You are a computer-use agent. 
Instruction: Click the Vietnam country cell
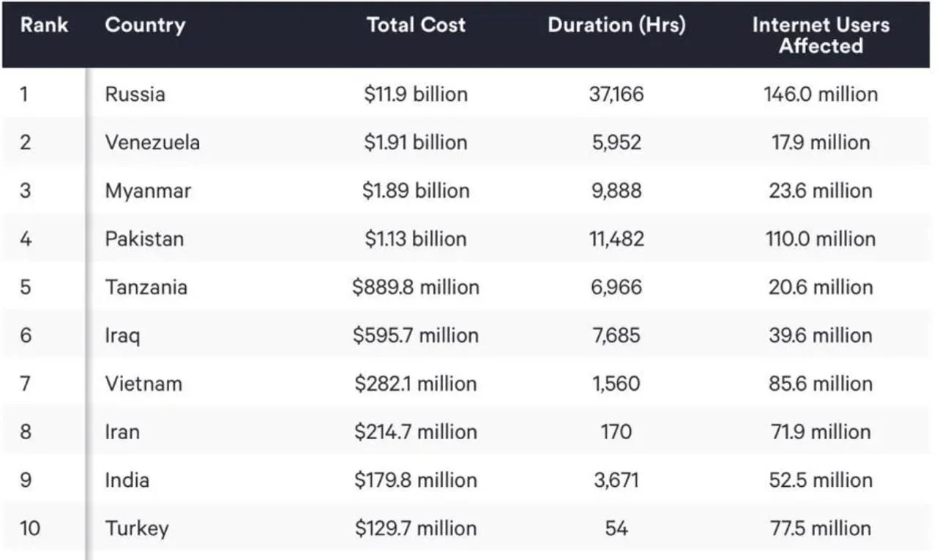(143, 384)
